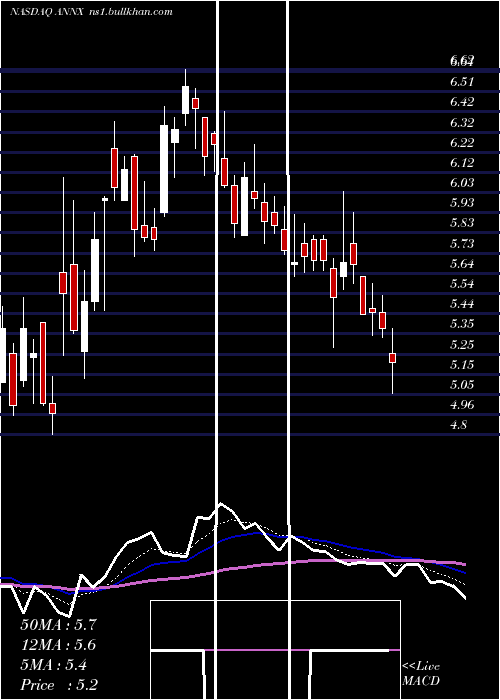500x700 pixels.
Task: Select the 6.42 price level label
Action: coord(462,102)
